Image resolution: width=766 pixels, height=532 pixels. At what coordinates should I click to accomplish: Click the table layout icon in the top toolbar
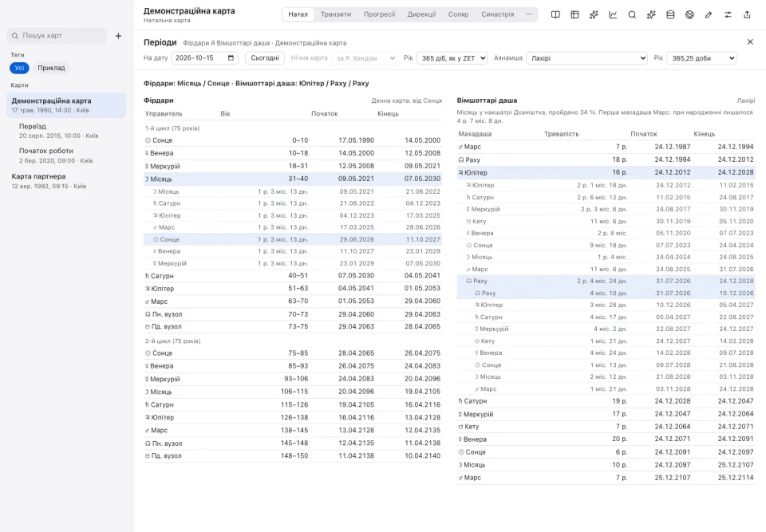[574, 14]
